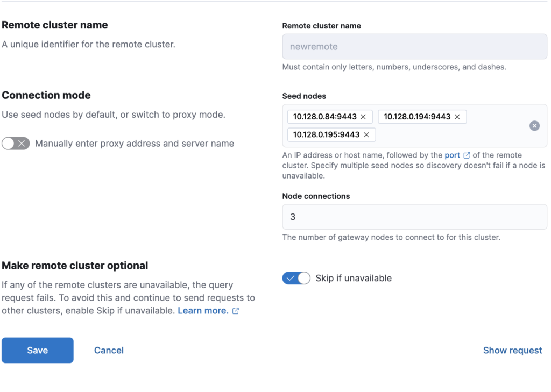Click the external link icon beside port
The image size is (551, 392).
coord(467,155)
